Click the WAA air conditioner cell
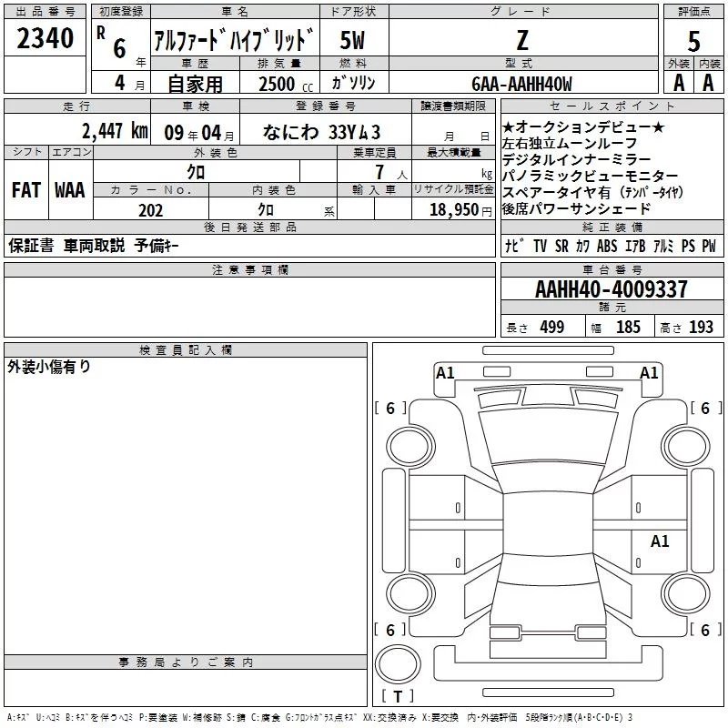Image resolution: width=728 pixels, height=728 pixels. point(70,190)
